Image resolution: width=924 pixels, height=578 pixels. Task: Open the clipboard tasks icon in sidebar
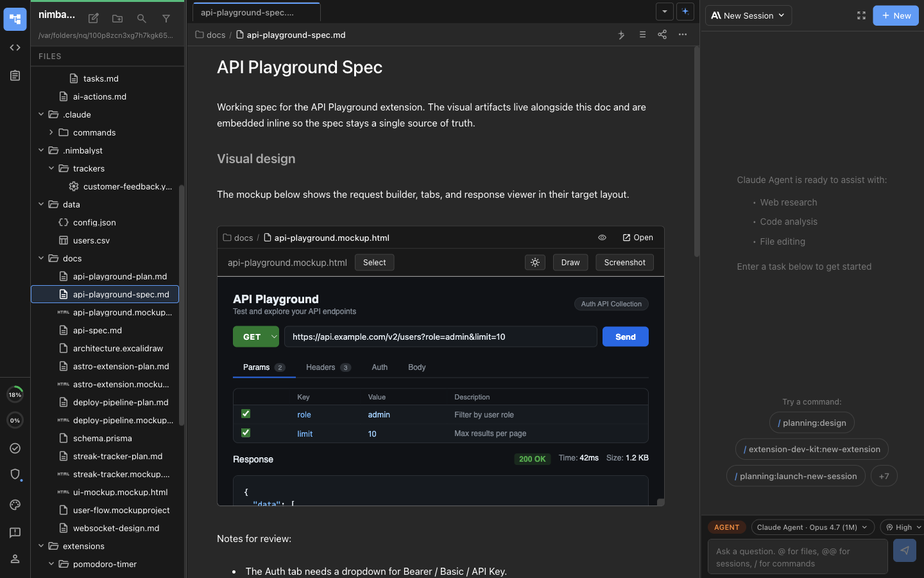tap(15, 76)
